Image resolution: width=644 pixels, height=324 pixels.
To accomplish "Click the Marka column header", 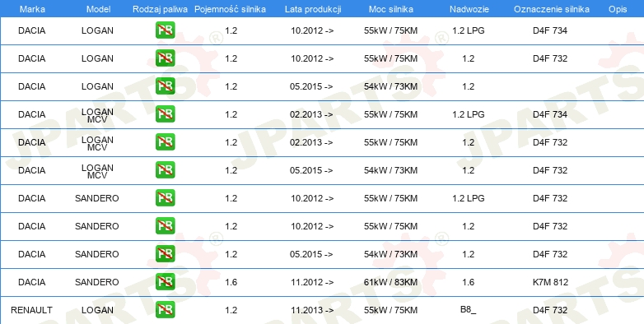I will tap(32, 9).
